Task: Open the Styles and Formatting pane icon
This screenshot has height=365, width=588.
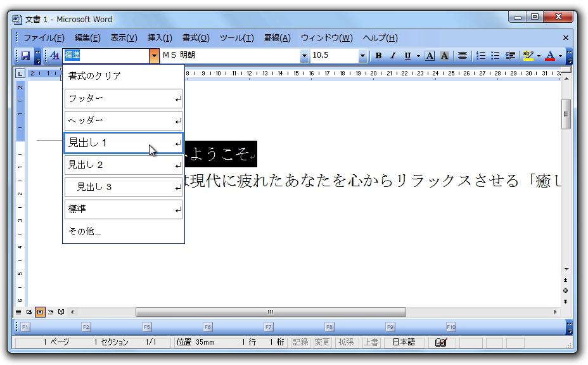Action: coord(53,56)
